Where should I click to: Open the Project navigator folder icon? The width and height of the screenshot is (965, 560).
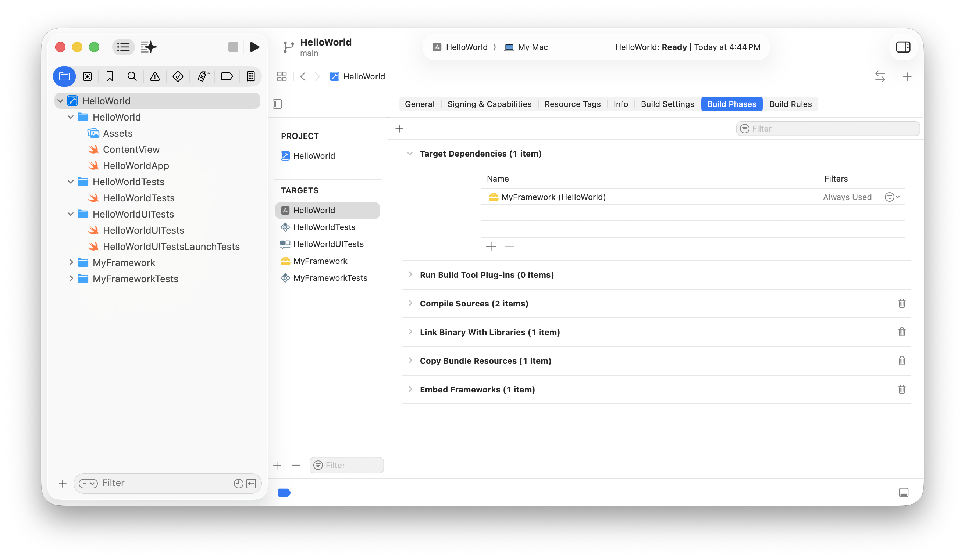pos(64,76)
